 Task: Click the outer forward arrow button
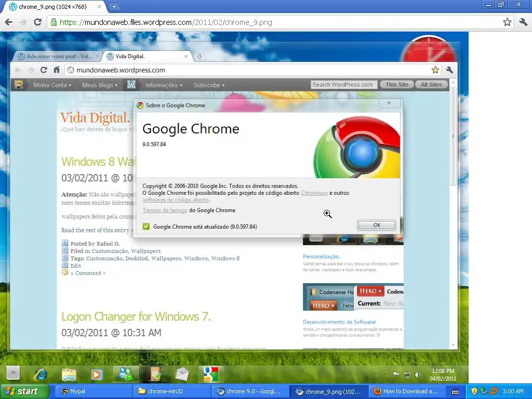pos(23,22)
